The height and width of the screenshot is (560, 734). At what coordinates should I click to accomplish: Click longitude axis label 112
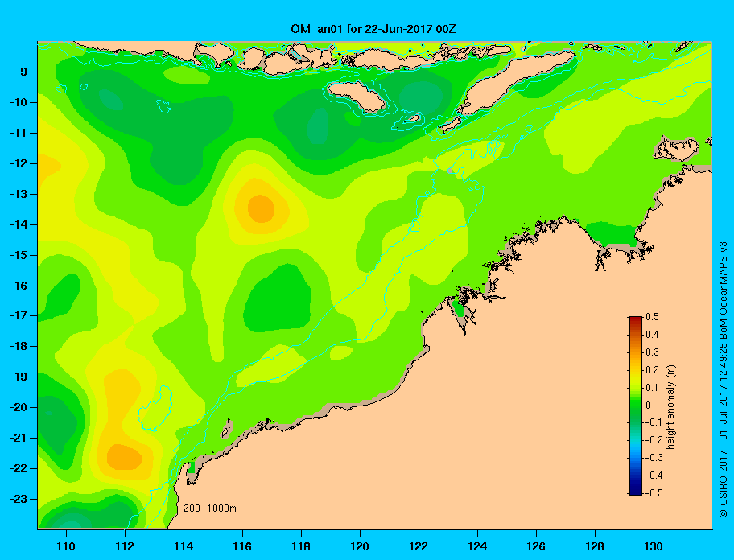pyautogui.click(x=125, y=546)
